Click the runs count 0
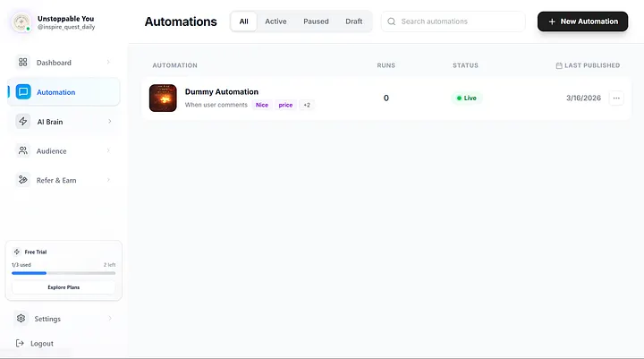Viewport: 644px width, 359px height. 386,98
